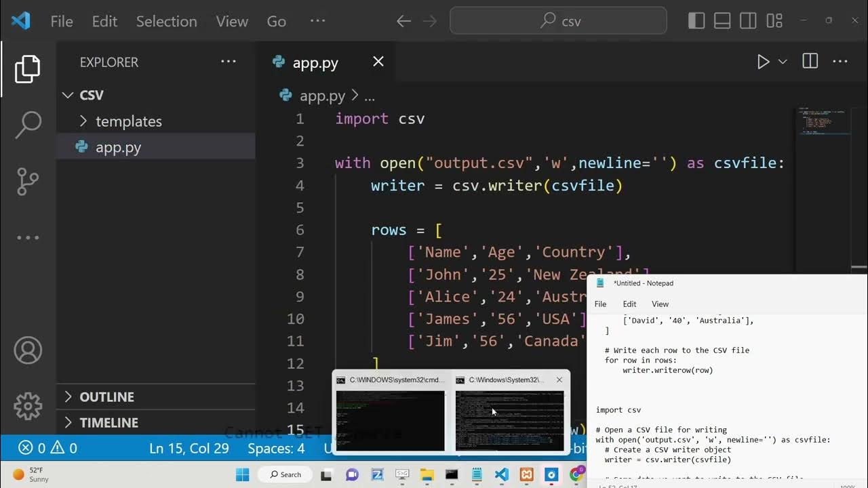This screenshot has height=488, width=868.
Task: Expand the OUTLINE section
Action: tap(106, 396)
